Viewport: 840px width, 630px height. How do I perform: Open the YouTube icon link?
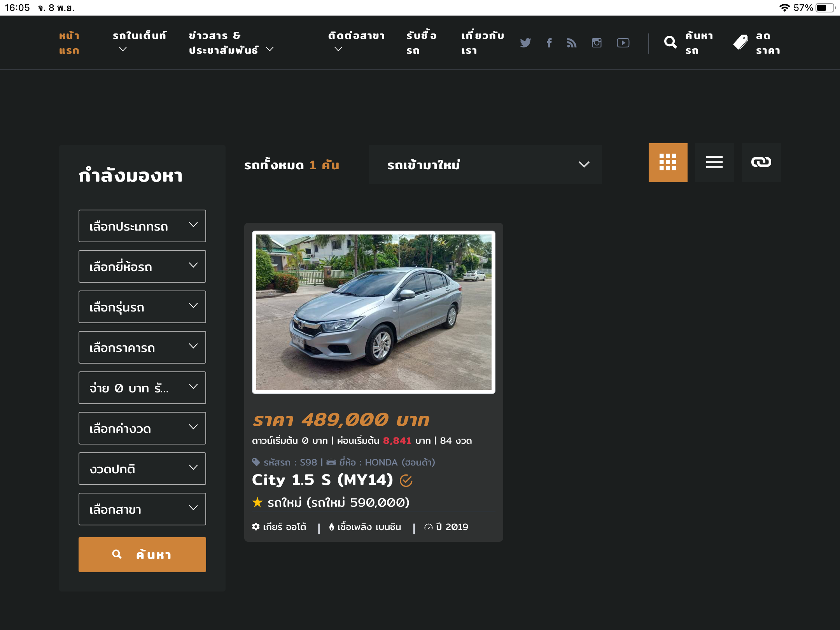point(623,43)
